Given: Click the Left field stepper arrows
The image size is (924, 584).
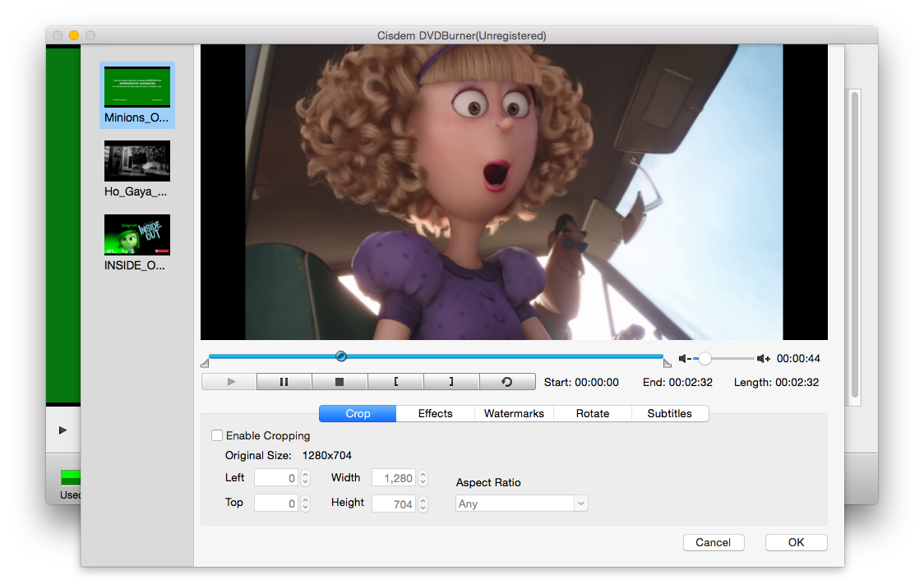Looking at the screenshot, I should 305,478.
